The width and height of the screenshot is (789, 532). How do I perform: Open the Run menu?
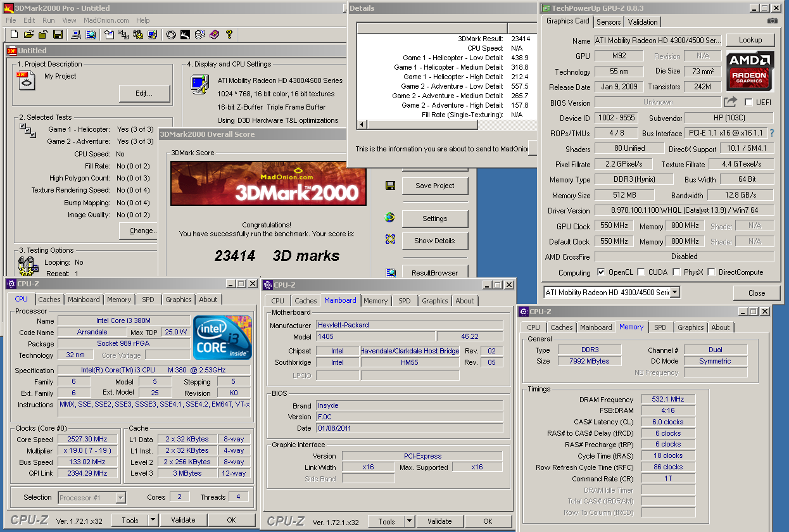(49, 20)
